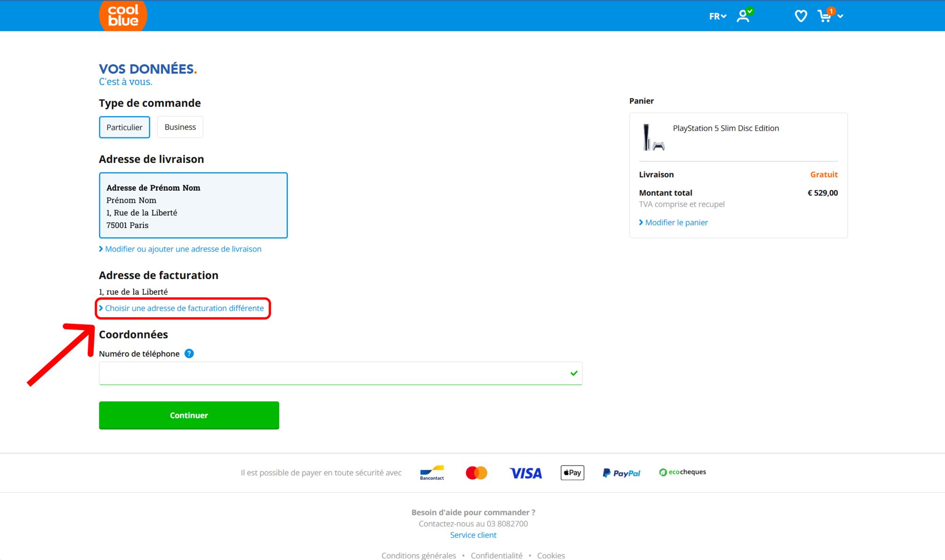
Task: Select the Prénom Nom delivery address card
Action: (193, 205)
